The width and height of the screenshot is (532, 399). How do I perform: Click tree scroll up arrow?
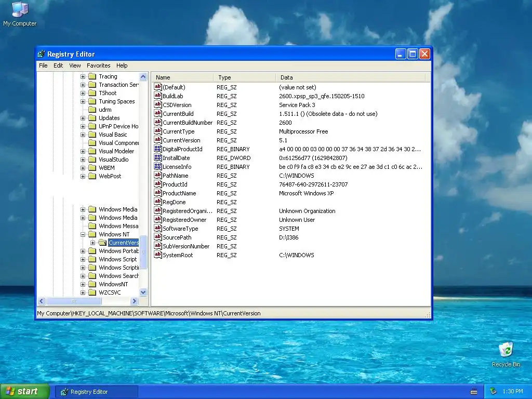(x=143, y=77)
